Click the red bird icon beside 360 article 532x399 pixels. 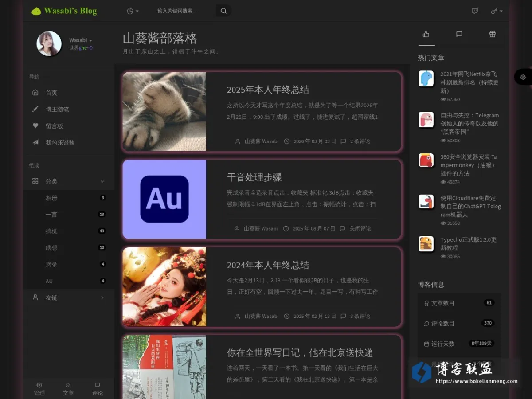pos(426,160)
